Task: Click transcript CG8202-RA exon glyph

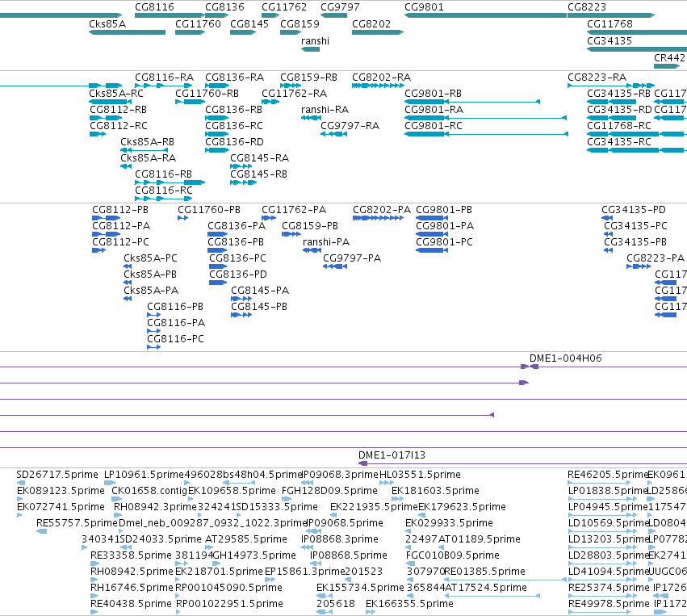Action: pos(378,86)
